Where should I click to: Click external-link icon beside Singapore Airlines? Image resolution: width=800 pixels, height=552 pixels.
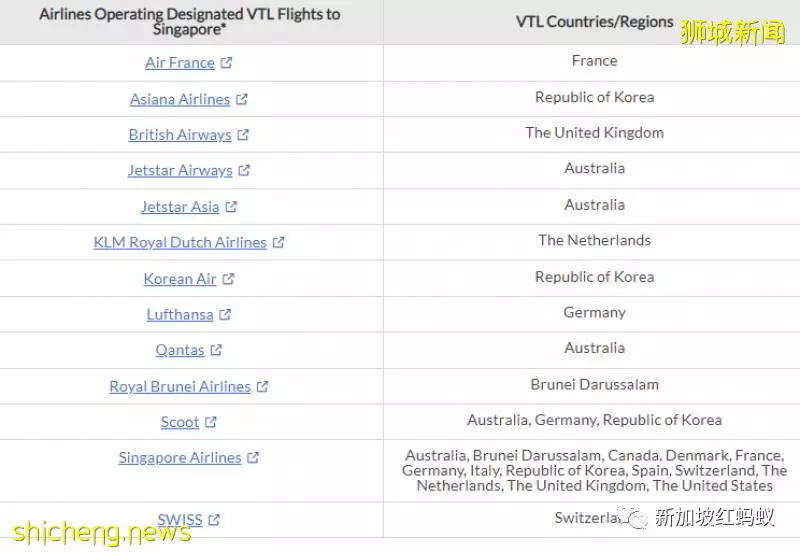point(253,458)
